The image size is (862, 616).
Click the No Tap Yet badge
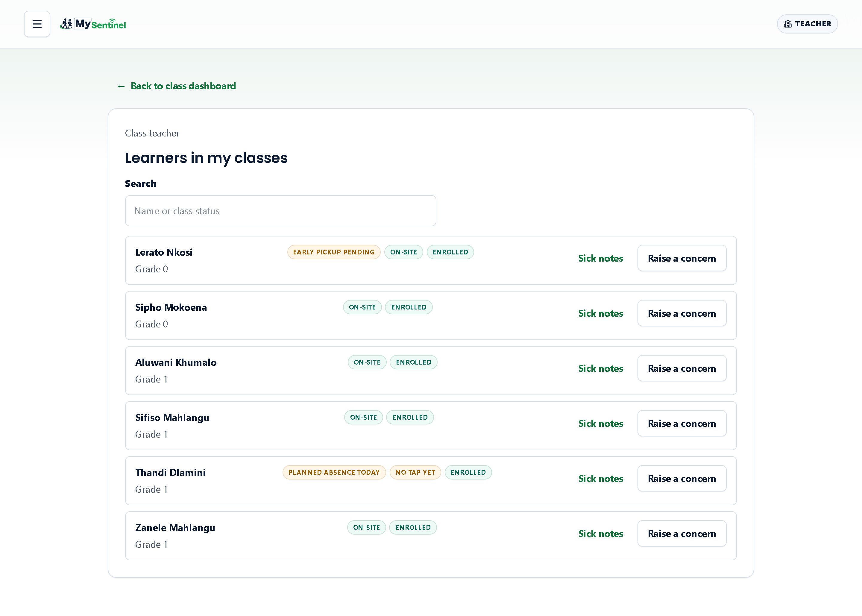click(415, 473)
